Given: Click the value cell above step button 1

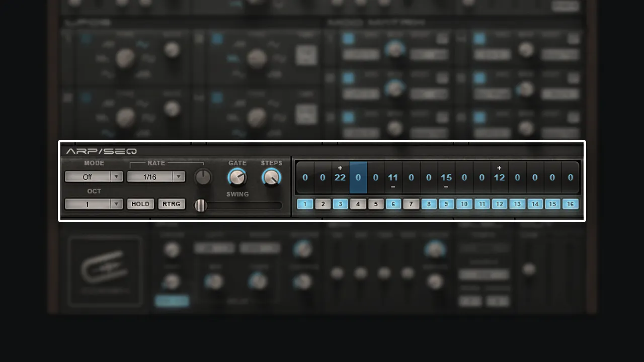Looking at the screenshot, I should coord(305,177).
